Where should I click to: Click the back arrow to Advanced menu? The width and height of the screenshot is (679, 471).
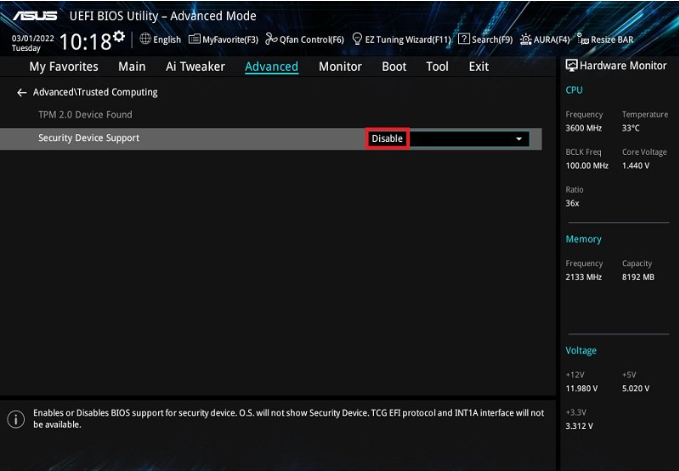(22, 92)
